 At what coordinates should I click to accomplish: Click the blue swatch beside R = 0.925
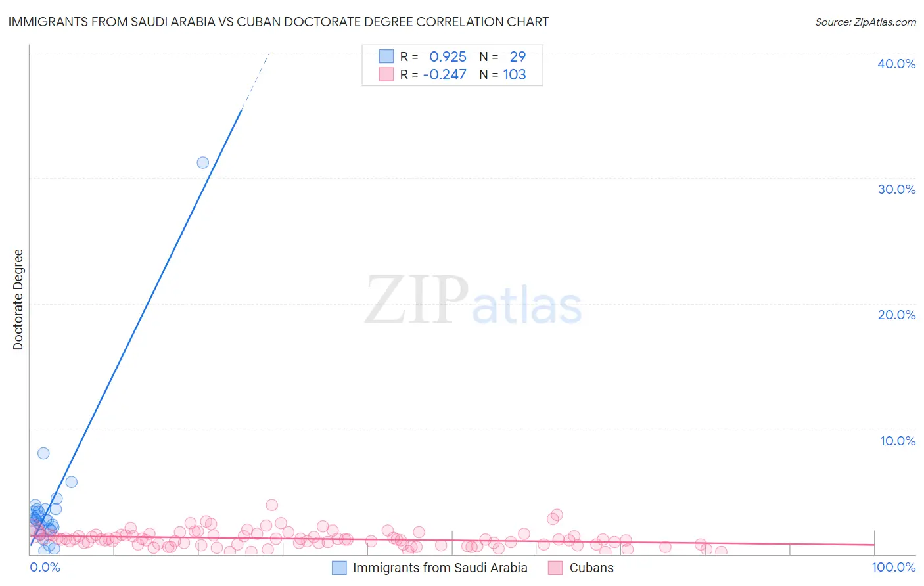386,56
